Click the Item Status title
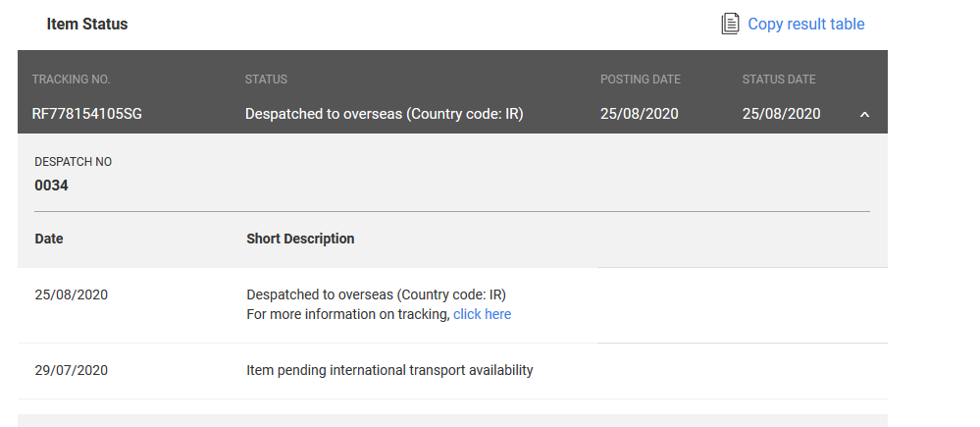The image size is (980, 427). (87, 24)
